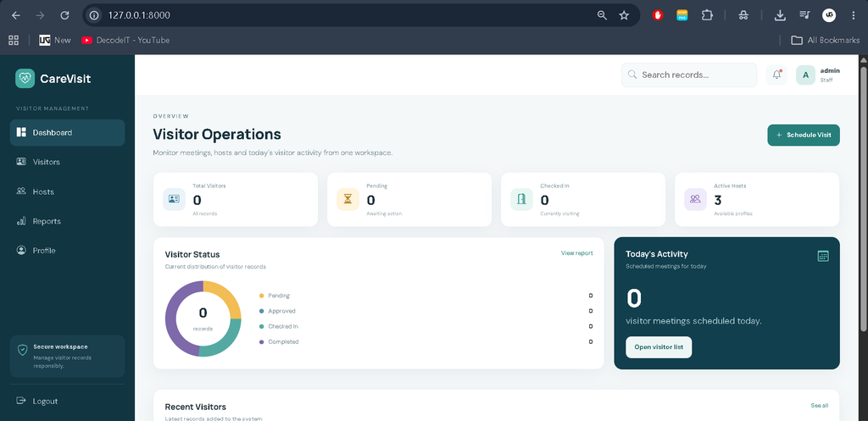Screen dimensions: 868x421
Task: Click the Total Visitors ID card icon
Action: click(x=174, y=199)
